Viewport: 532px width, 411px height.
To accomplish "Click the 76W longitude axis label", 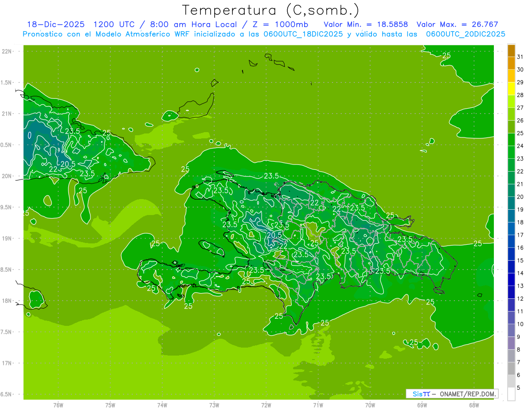I will point(58,405).
